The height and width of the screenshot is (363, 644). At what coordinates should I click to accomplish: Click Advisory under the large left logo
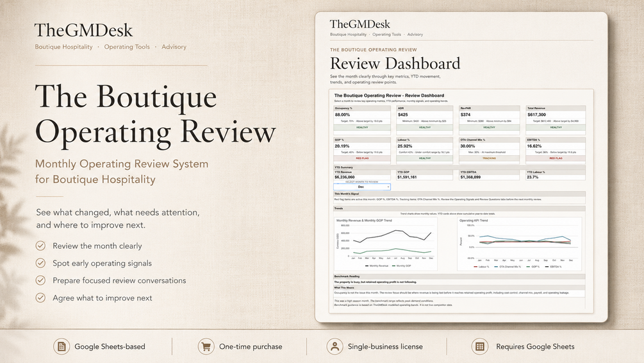pyautogui.click(x=174, y=47)
